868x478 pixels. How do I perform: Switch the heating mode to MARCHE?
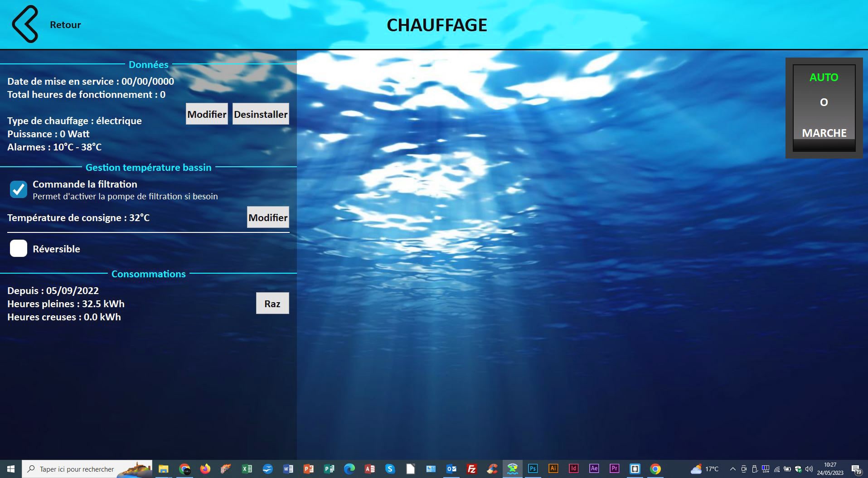(824, 133)
